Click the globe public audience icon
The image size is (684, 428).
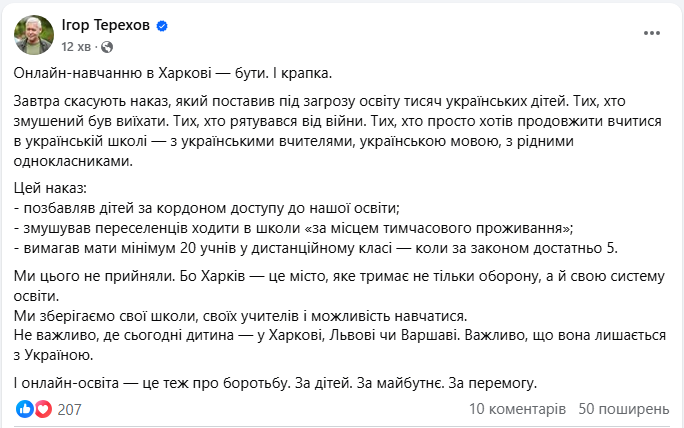tap(108, 47)
